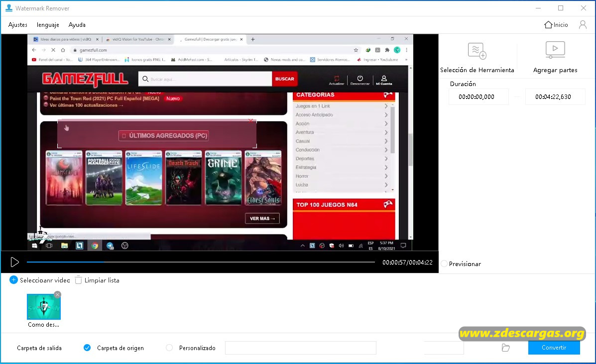Toggle the Previsionar option
This screenshot has width=596, height=364.
[x=444, y=264]
